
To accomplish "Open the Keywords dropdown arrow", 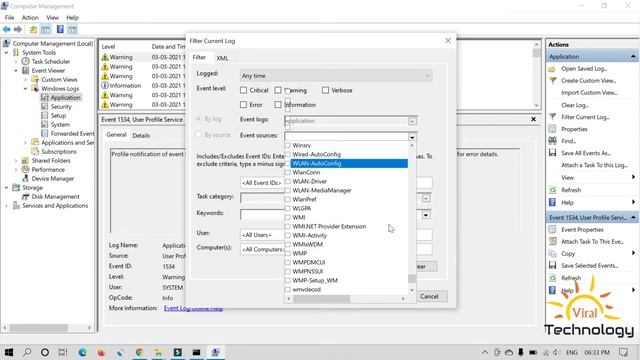I will (x=426, y=215).
